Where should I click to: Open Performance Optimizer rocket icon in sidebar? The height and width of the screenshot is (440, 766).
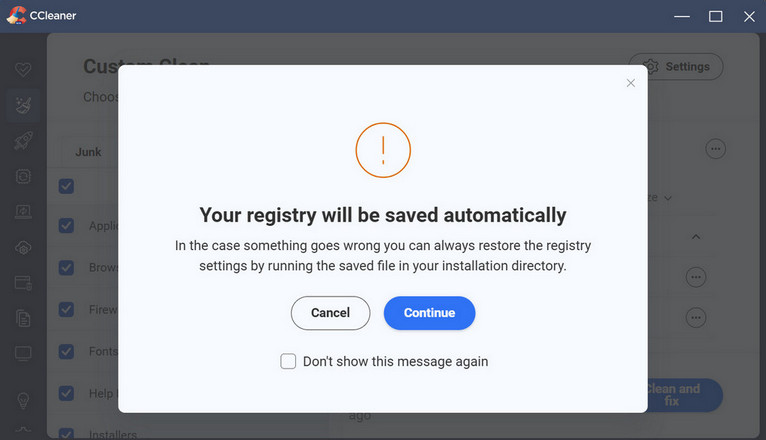pos(22,141)
